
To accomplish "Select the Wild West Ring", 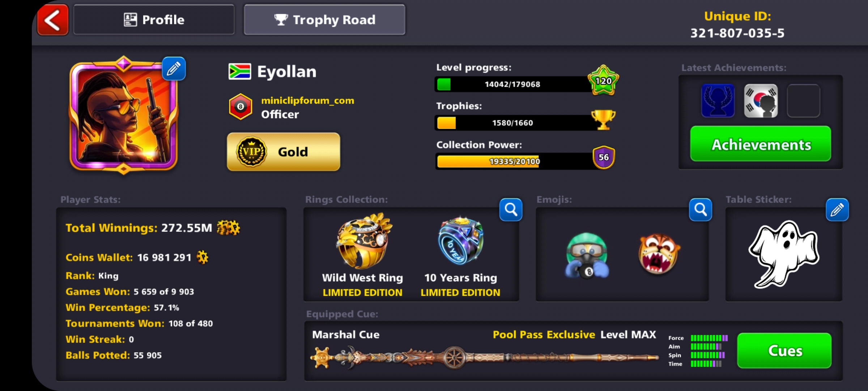I will click(363, 255).
